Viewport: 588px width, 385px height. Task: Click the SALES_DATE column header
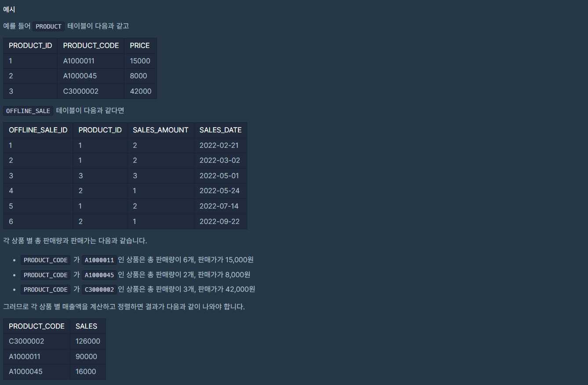(x=220, y=130)
